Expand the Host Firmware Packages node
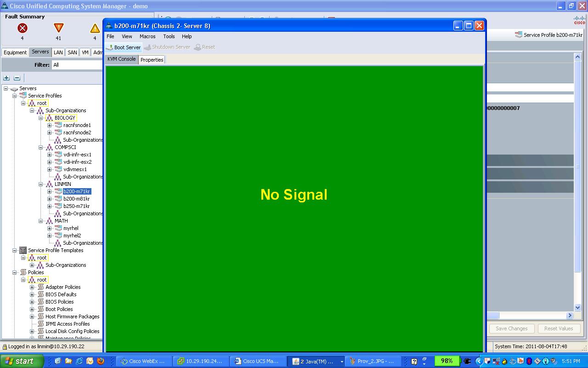This screenshot has width=588, height=368. tap(32, 316)
